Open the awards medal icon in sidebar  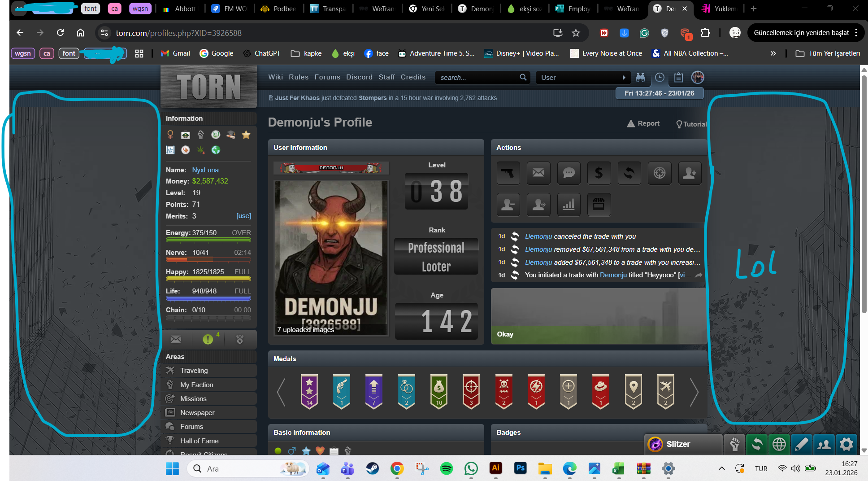240,339
